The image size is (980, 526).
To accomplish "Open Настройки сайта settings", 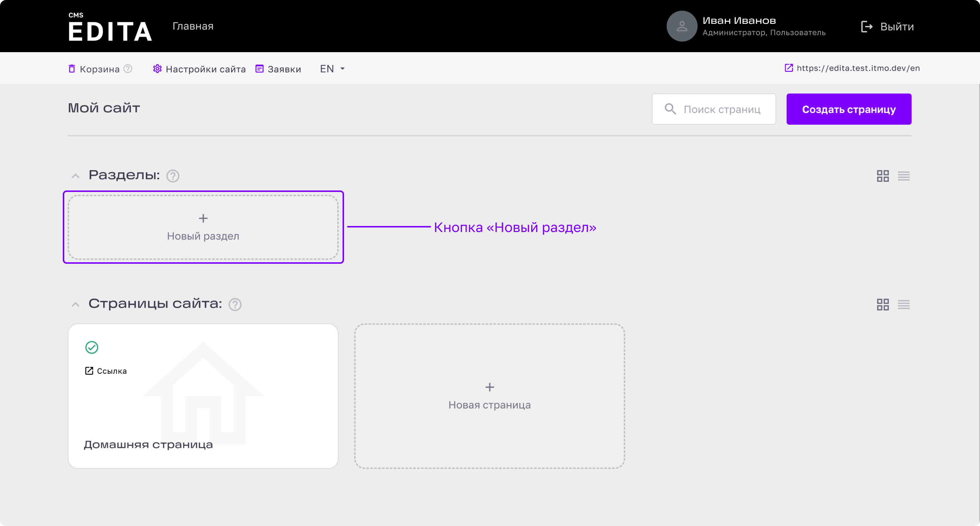I will [199, 69].
